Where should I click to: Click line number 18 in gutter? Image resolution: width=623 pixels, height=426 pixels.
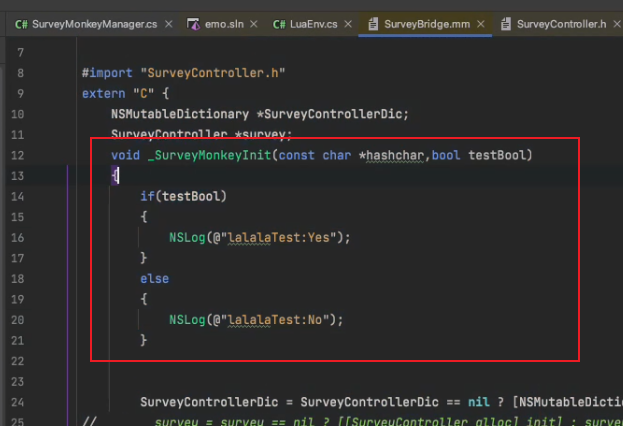tap(17, 279)
